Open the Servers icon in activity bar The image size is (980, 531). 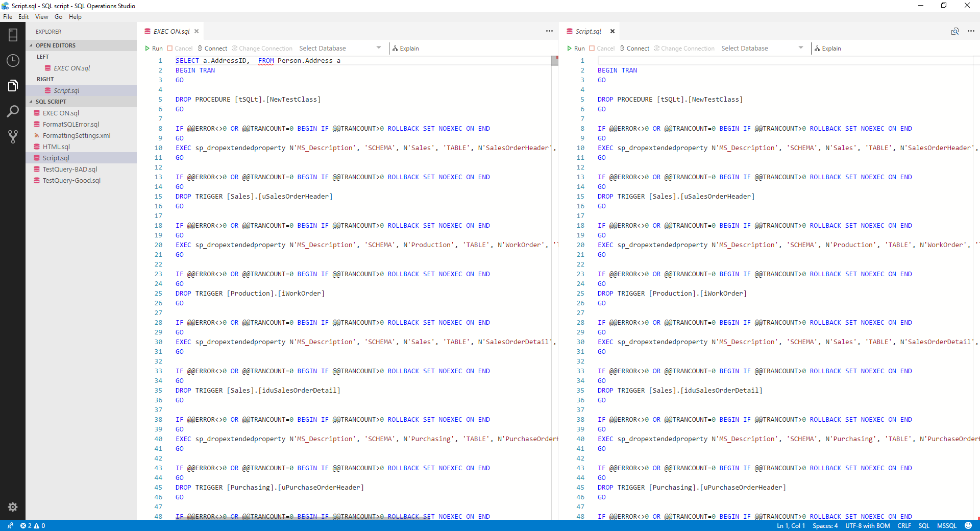(x=13, y=35)
